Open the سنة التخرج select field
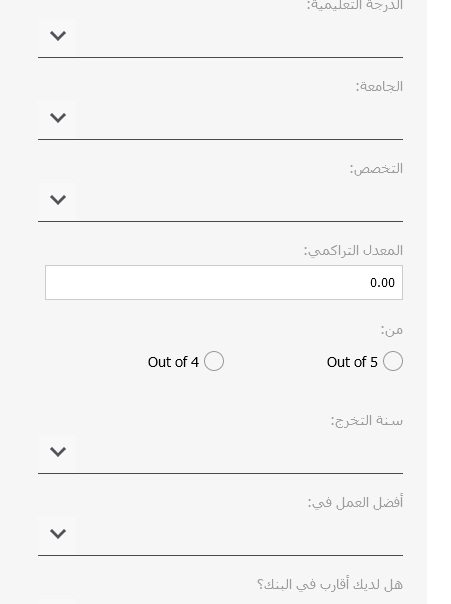 (x=220, y=453)
